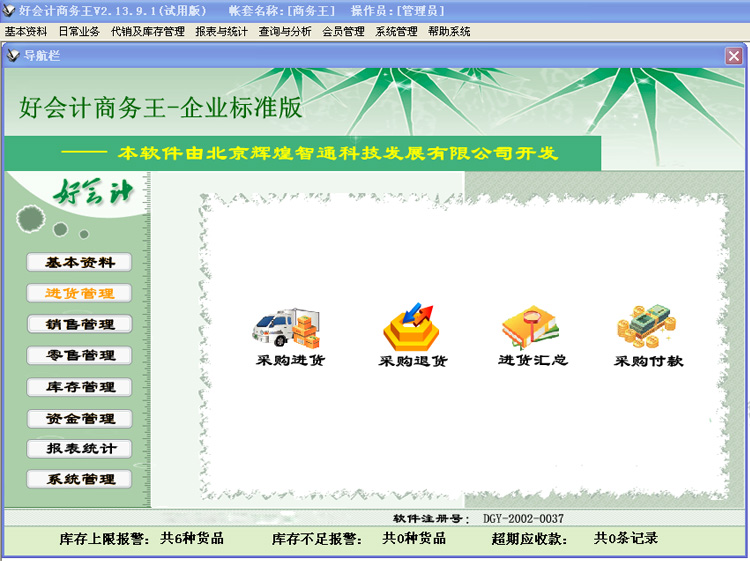This screenshot has height=561, width=750.
Task: Click the 库存上限报警 status label
Action: tap(104, 539)
